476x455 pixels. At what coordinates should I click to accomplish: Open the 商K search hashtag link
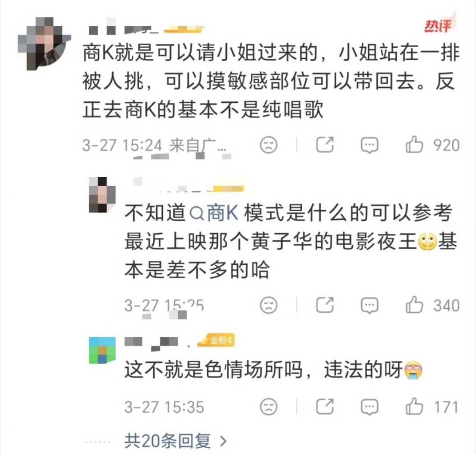click(x=214, y=213)
